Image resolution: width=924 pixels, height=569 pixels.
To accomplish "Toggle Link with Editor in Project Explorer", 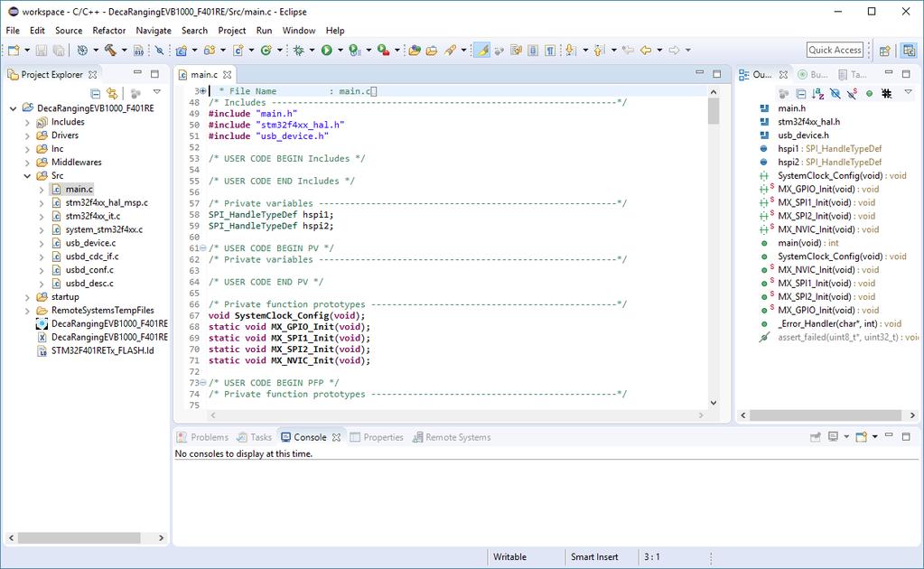I will (x=112, y=93).
